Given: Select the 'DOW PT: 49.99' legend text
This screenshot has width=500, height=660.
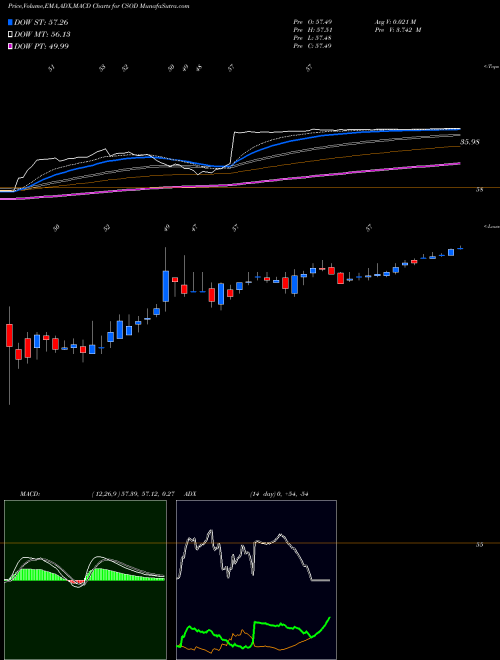Looking at the screenshot, I should coord(41,46).
